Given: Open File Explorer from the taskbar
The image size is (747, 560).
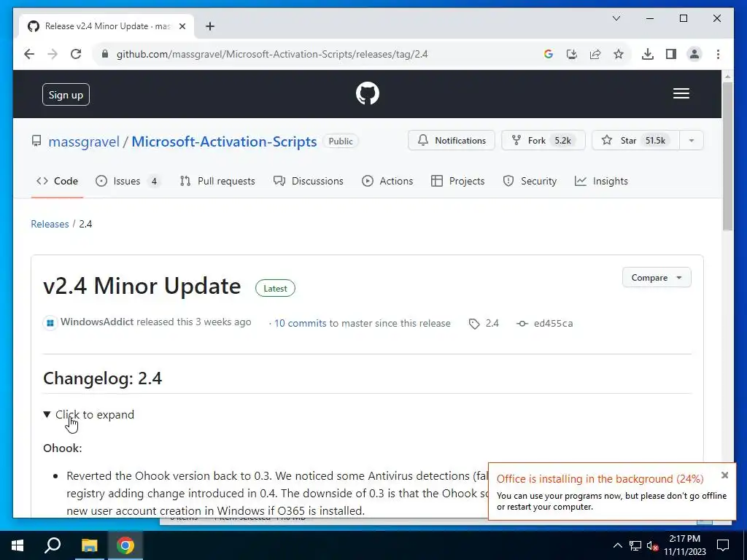Looking at the screenshot, I should [89, 545].
